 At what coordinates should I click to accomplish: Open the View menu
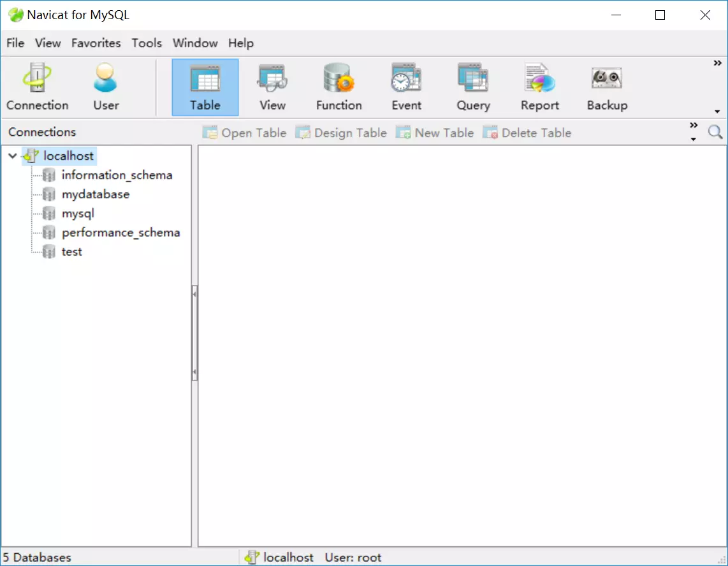[x=48, y=43]
